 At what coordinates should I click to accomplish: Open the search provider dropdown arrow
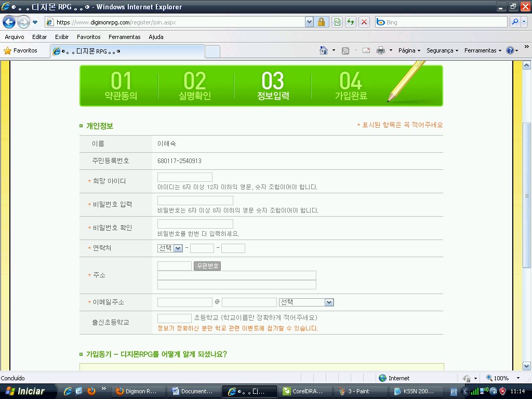coord(524,22)
